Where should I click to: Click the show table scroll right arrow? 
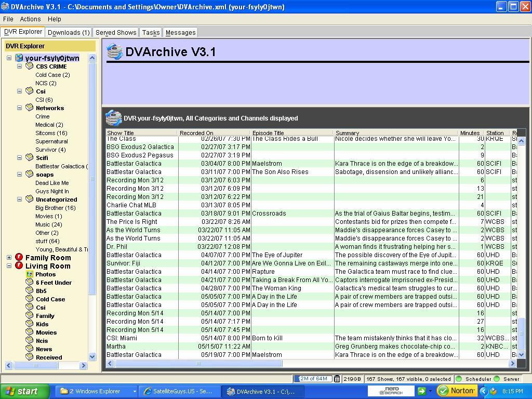pyautogui.click(x=512, y=363)
